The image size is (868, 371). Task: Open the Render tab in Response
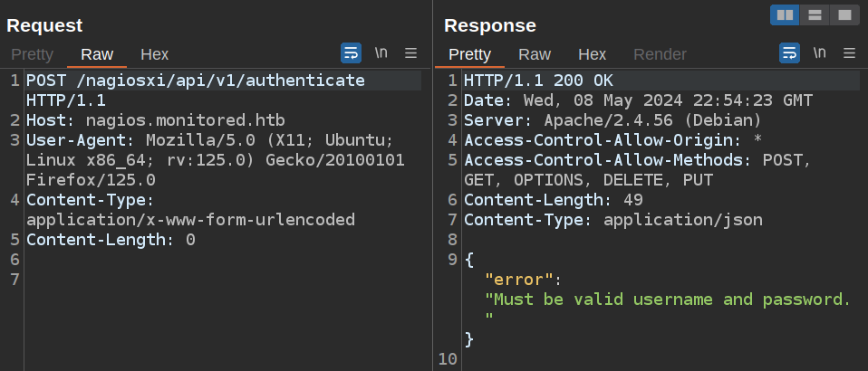pyautogui.click(x=660, y=54)
